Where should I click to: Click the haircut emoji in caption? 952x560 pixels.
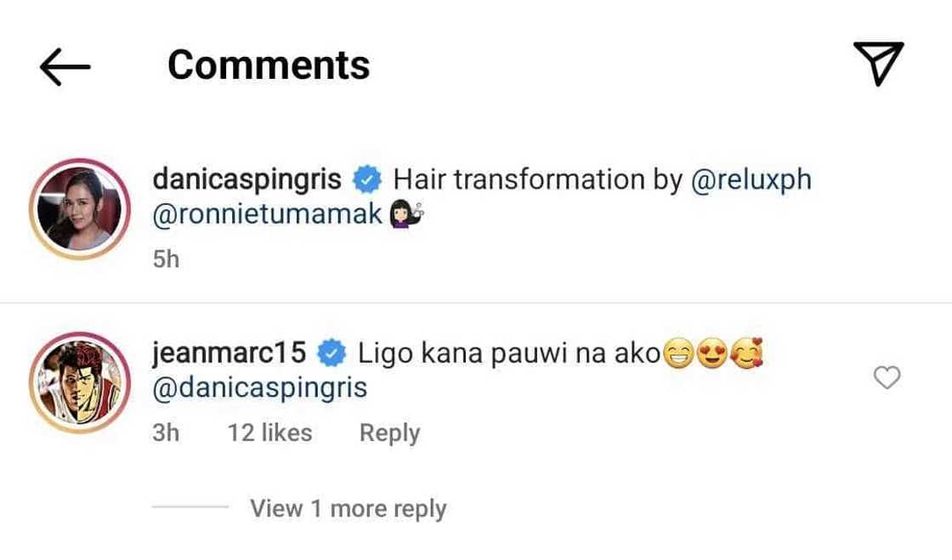click(x=405, y=216)
